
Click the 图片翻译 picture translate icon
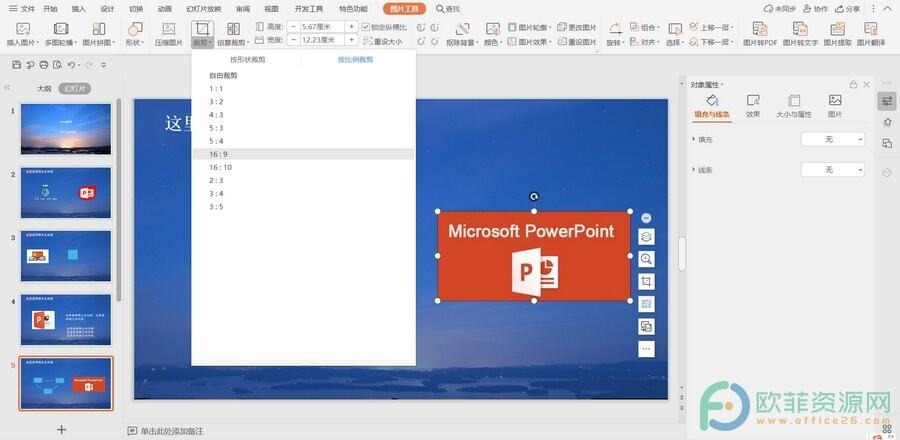[x=871, y=30]
